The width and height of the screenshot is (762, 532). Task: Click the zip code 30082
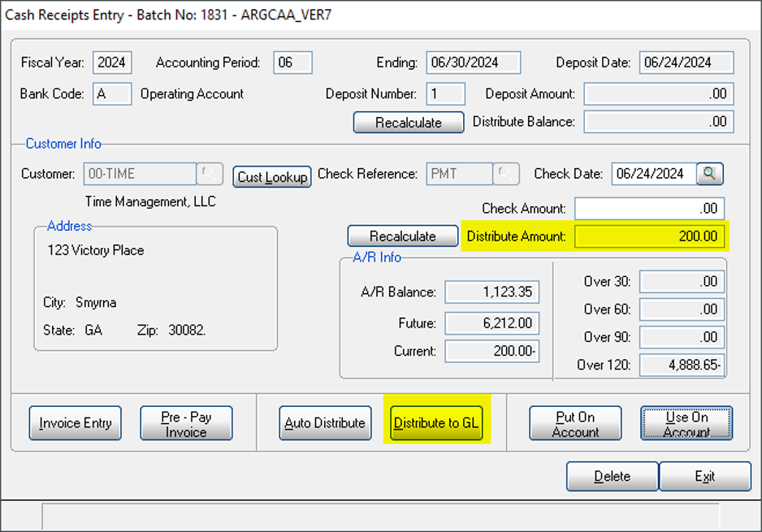[187, 331]
